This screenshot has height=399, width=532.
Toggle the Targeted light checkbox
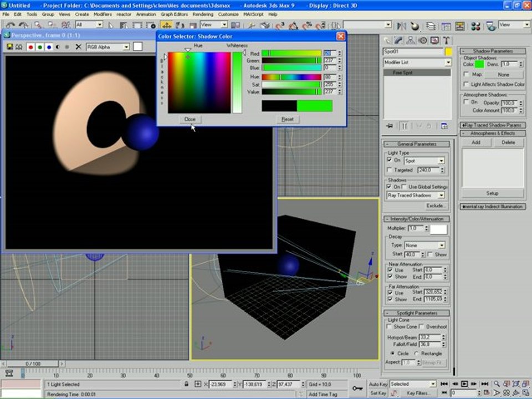click(390, 170)
